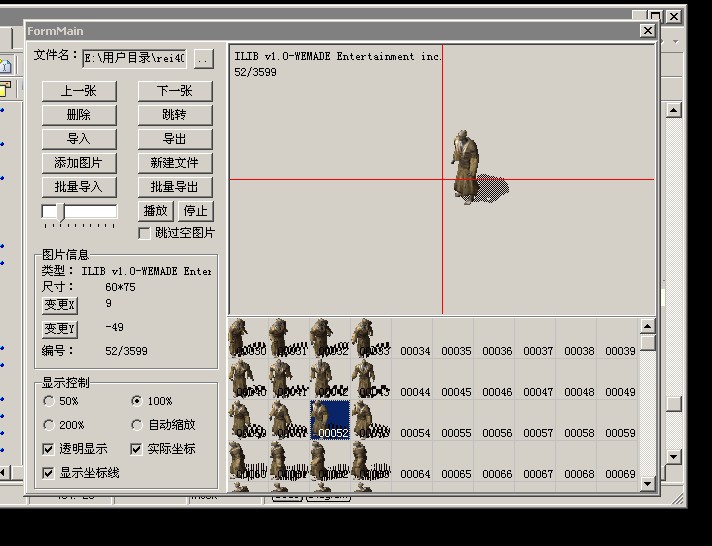Viewport: 712px width, 546px height.
Task: Click the 批量导出 batch export button
Action: pyautogui.click(x=175, y=187)
